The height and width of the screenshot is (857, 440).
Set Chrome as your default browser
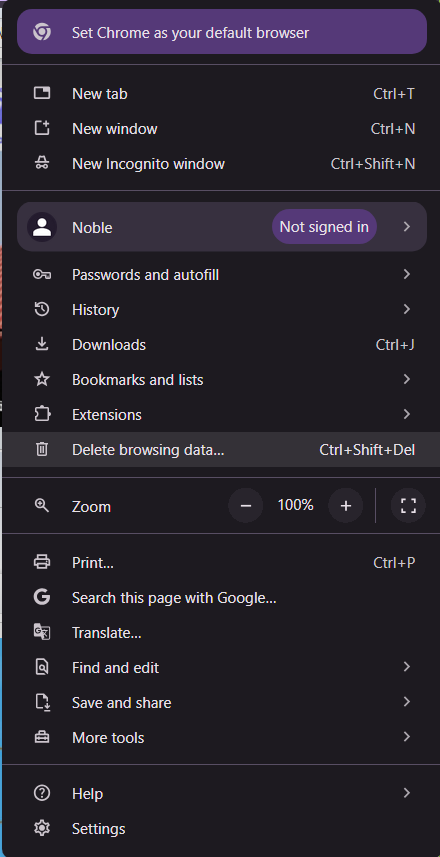pyautogui.click(x=222, y=32)
